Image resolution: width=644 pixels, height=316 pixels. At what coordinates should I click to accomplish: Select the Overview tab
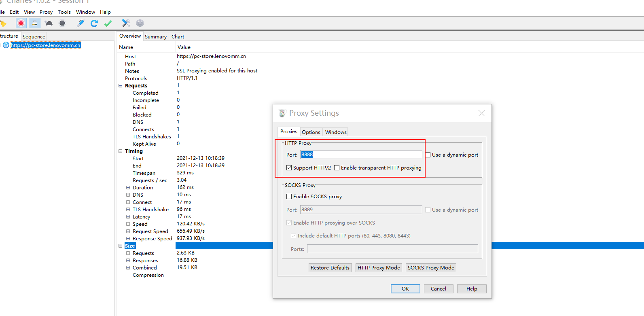[x=130, y=36]
